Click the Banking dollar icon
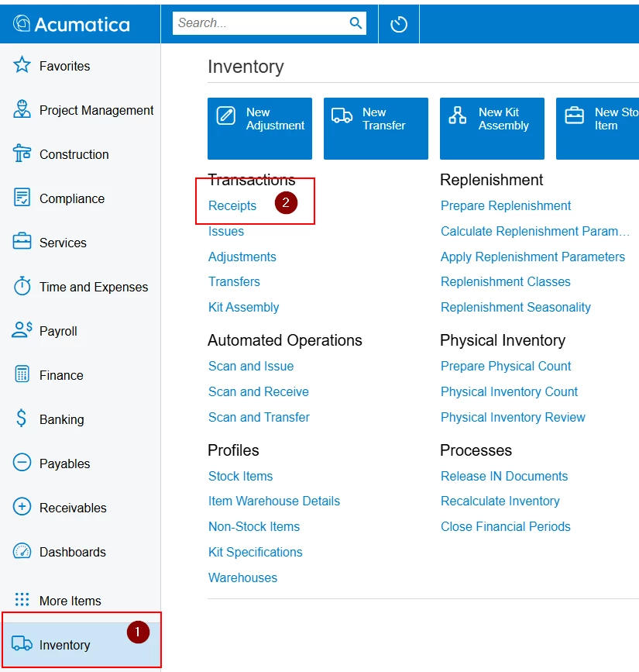Viewport: 639px width, 672px height. coord(22,418)
